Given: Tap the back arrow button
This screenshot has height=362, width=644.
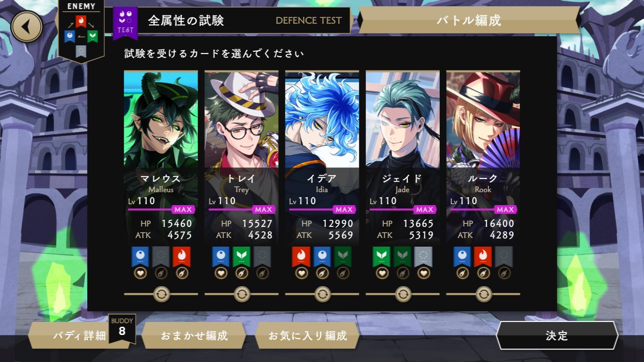Looking at the screenshot, I should click(x=27, y=27).
